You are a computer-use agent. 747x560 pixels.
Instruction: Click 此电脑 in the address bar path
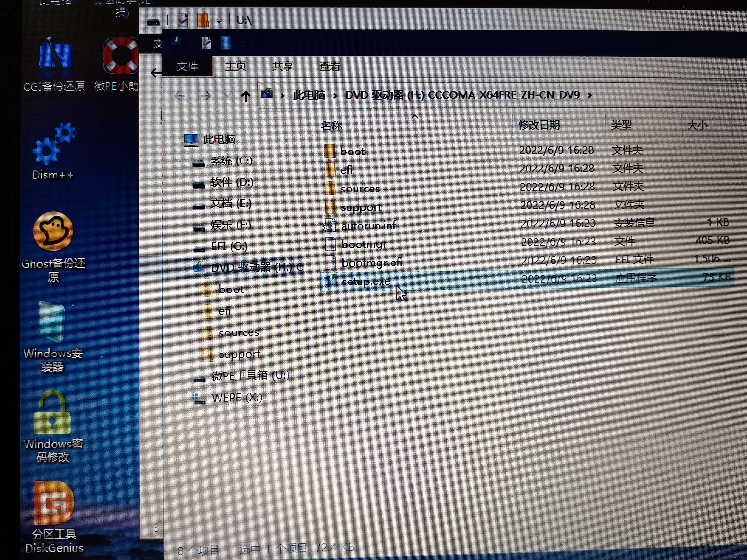pyautogui.click(x=309, y=96)
